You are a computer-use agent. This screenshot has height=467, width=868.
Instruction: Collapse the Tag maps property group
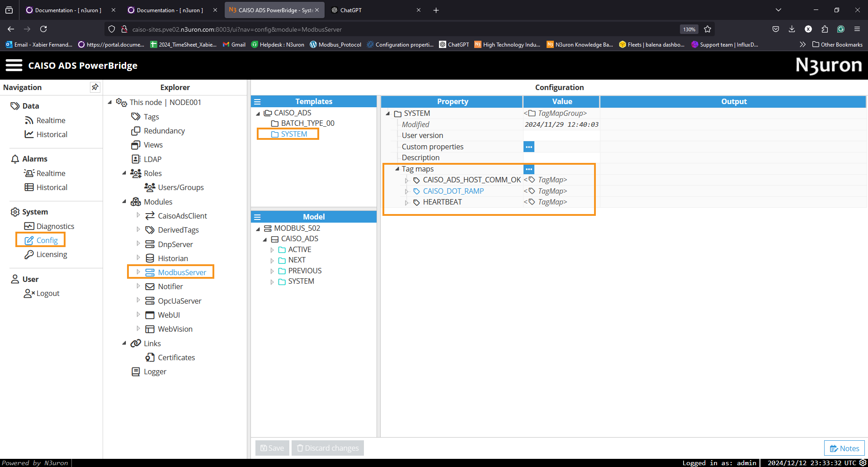click(x=397, y=169)
